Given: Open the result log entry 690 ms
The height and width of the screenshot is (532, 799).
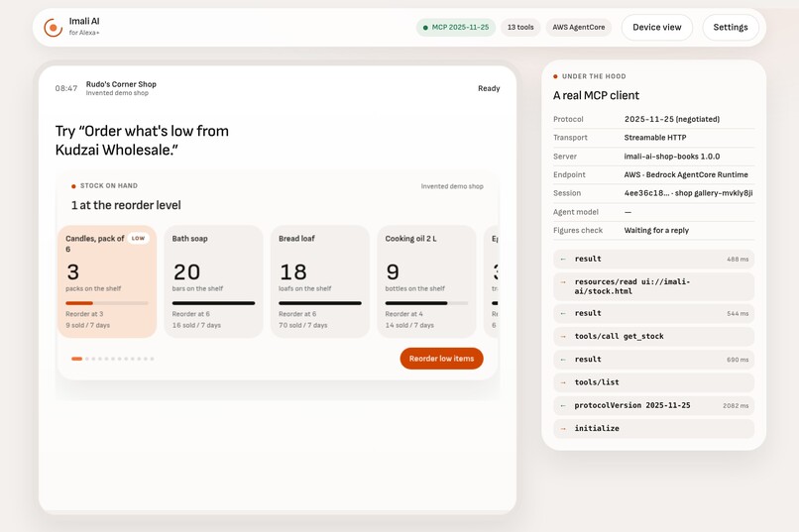Looking at the screenshot, I should pyautogui.click(x=654, y=360).
